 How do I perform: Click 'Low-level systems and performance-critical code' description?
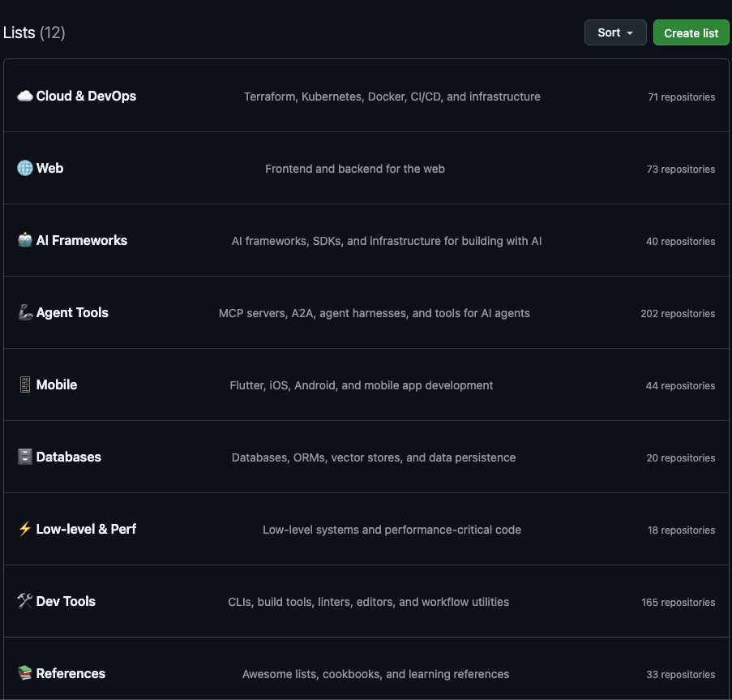(x=392, y=530)
